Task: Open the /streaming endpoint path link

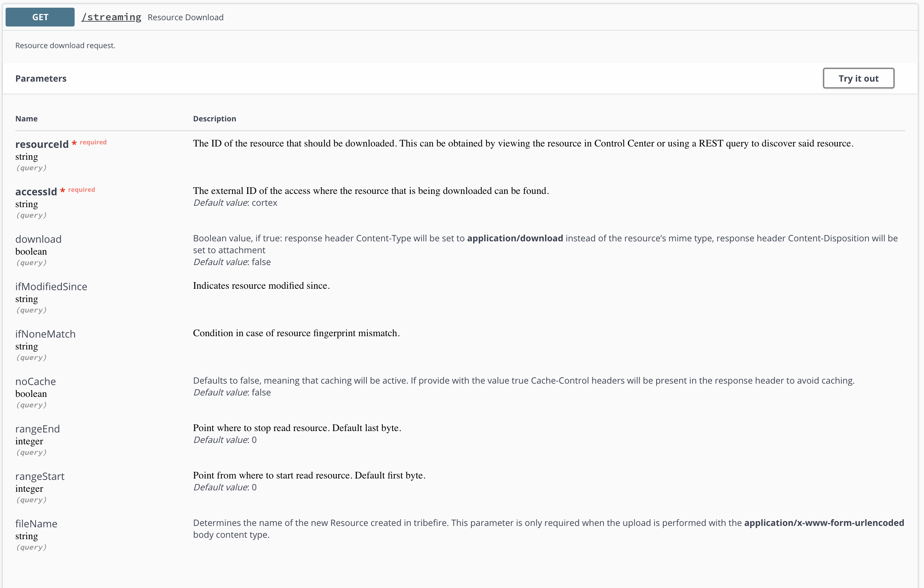Action: [x=111, y=17]
